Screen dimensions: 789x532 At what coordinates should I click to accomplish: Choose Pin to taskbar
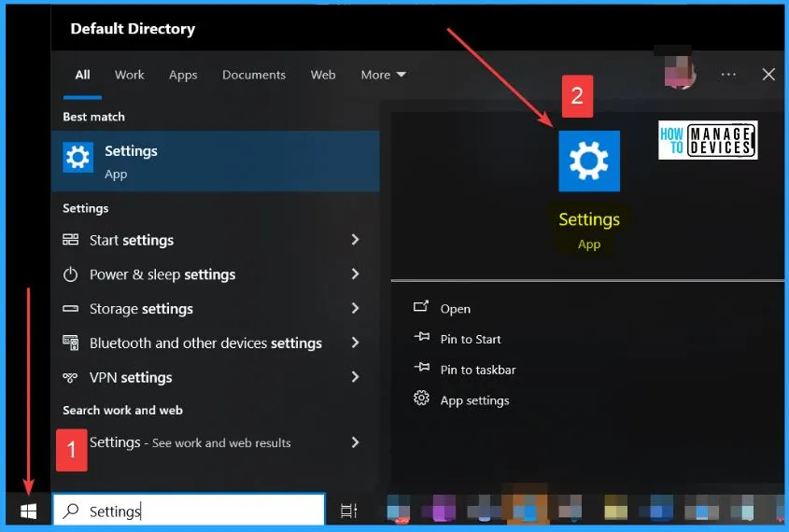478,371
